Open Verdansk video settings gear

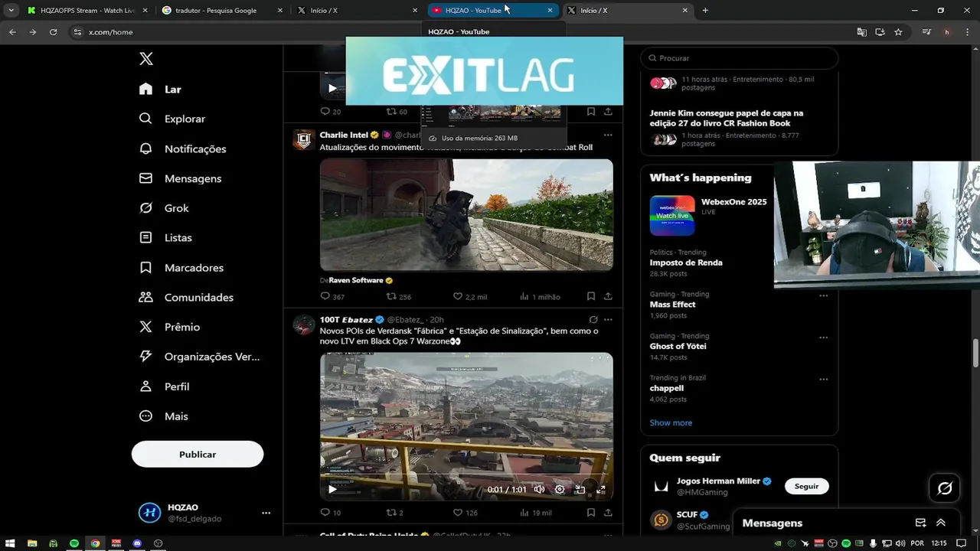pos(560,489)
